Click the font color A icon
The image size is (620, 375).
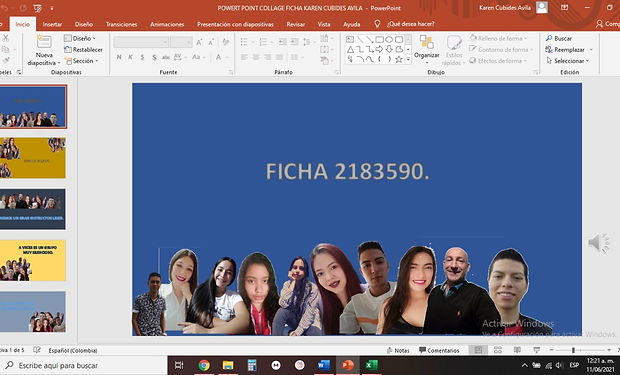(x=218, y=57)
